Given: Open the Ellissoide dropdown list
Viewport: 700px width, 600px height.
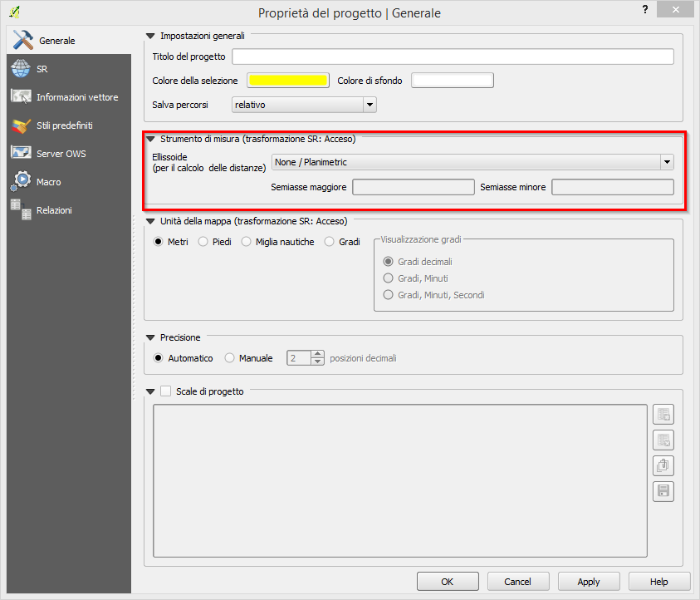Looking at the screenshot, I should point(472,162).
